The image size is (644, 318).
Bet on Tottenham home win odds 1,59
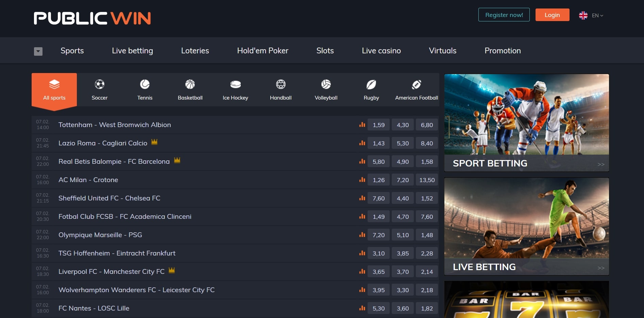(x=378, y=125)
